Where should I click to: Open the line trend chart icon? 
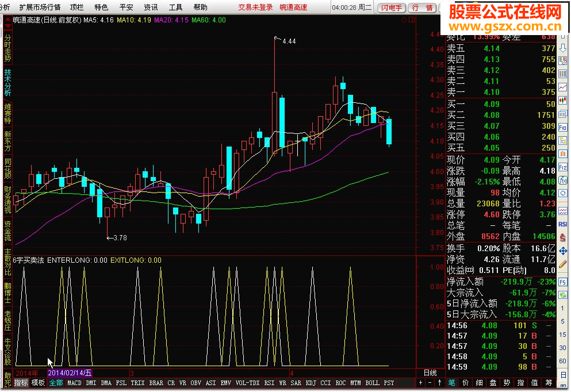[563, 87]
